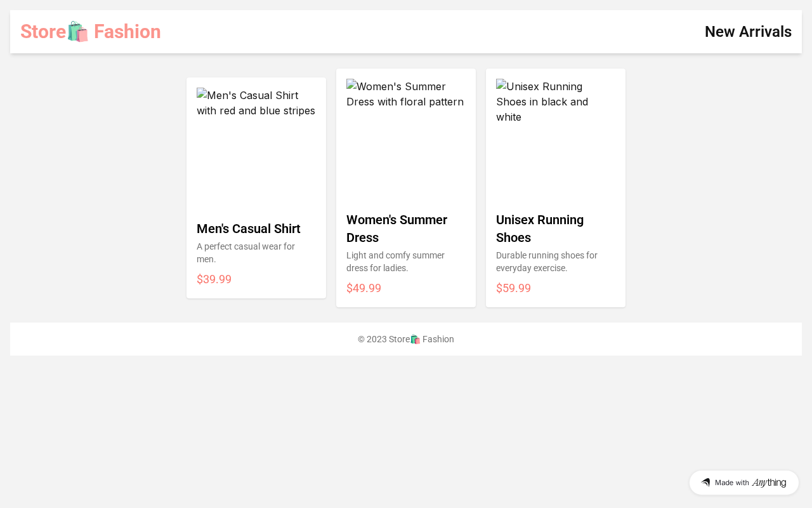
Task: Open the New Arrivals heading
Action: click(x=748, y=32)
